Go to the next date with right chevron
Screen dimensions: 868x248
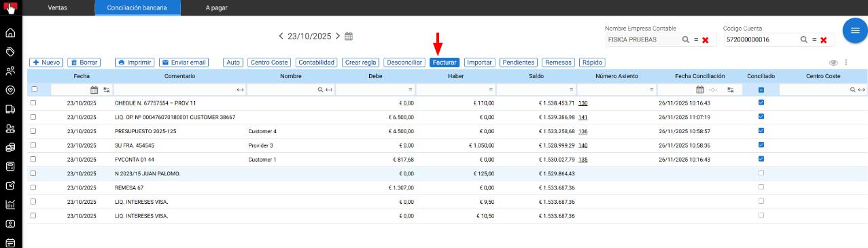pyautogui.click(x=337, y=36)
